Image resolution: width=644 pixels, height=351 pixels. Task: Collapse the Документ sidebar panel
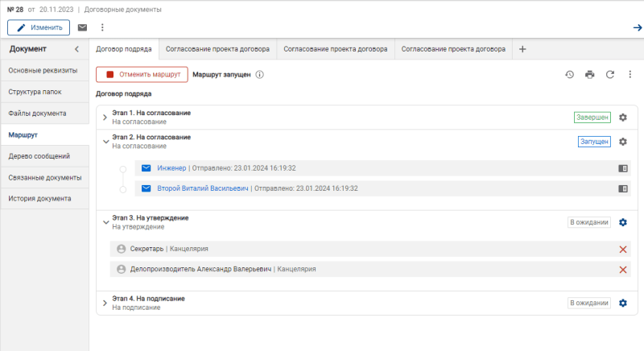click(76, 50)
